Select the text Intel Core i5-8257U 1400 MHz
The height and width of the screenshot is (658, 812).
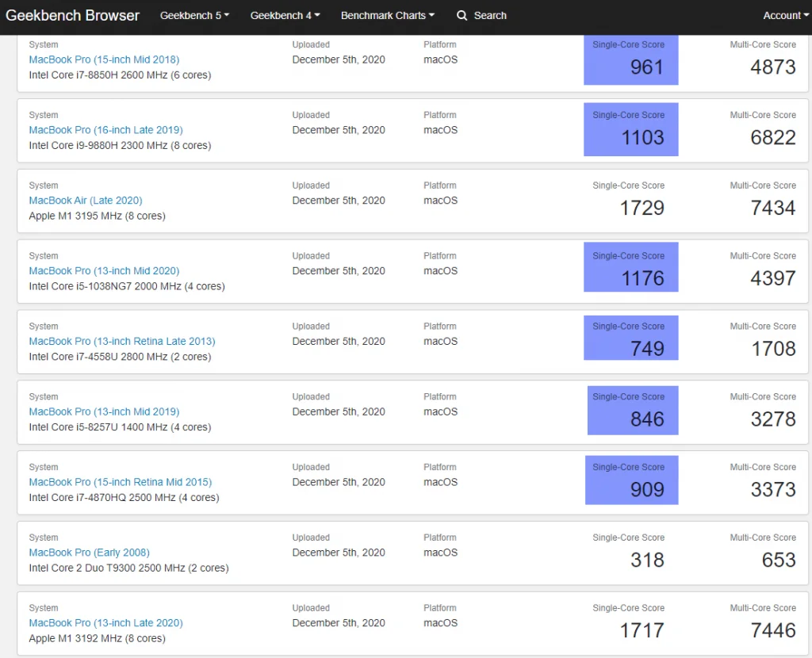click(98, 427)
